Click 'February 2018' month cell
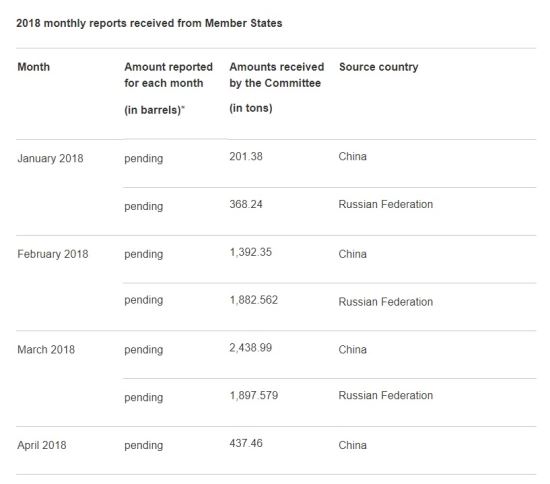Screen dimensions: 550x484 click(53, 254)
